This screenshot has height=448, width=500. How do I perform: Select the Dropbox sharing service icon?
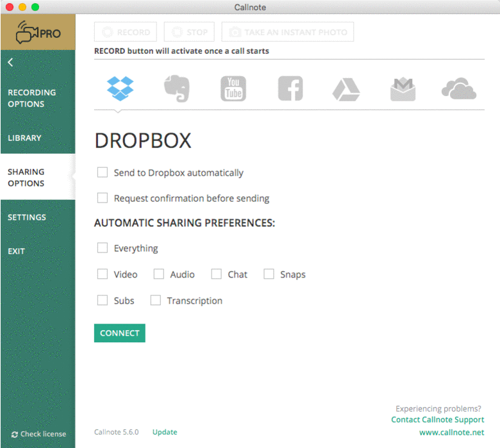[x=121, y=88]
